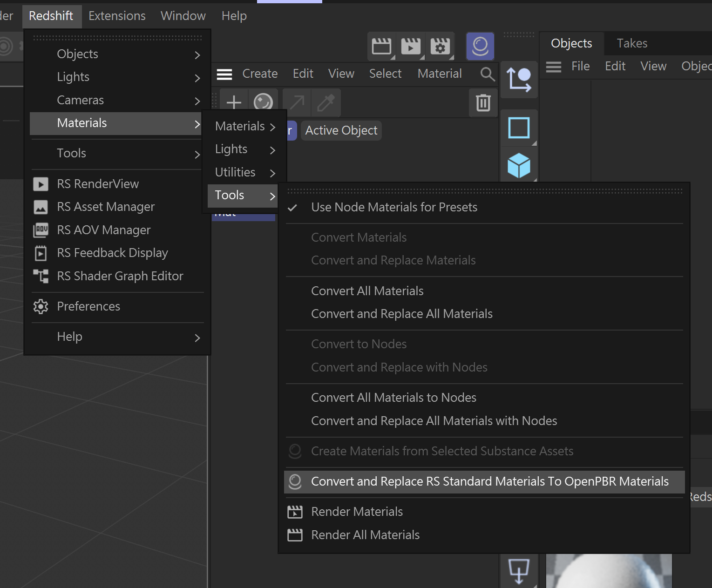Image resolution: width=712 pixels, height=588 pixels.
Task: Click the eyedropper icon in Material Manager
Action: [325, 102]
